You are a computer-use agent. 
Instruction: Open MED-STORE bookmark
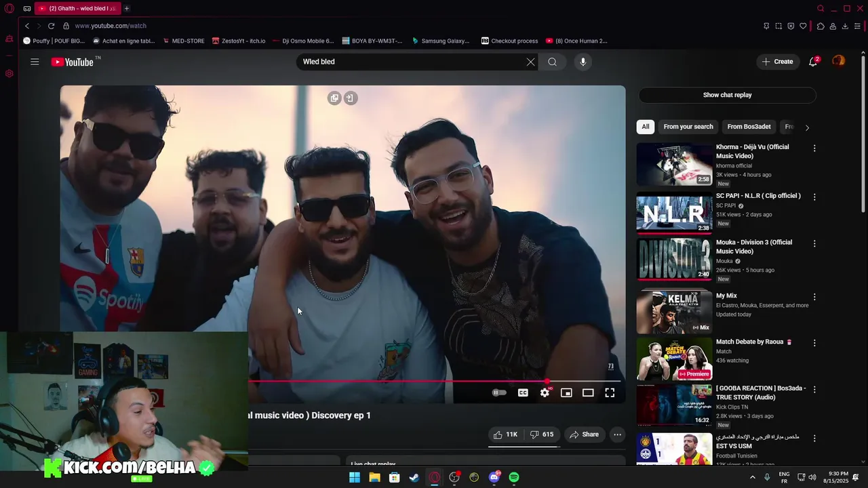[183, 41]
